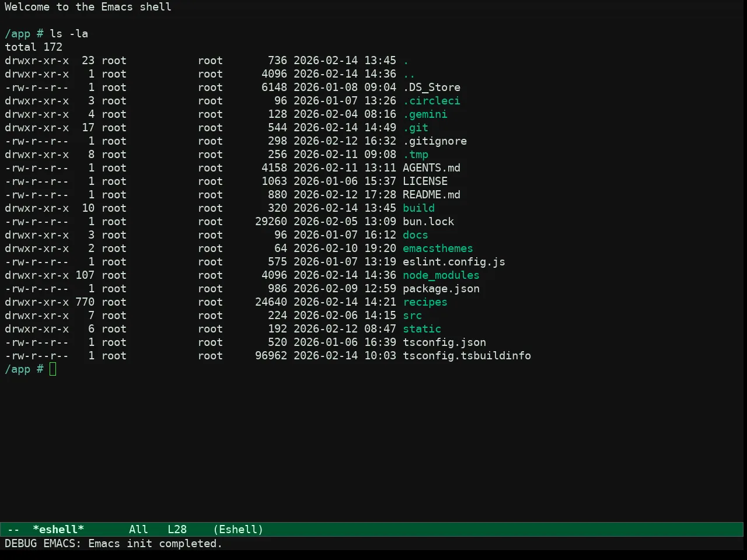
Task: Click the 6148 size of .DS_Store
Action: point(274,87)
